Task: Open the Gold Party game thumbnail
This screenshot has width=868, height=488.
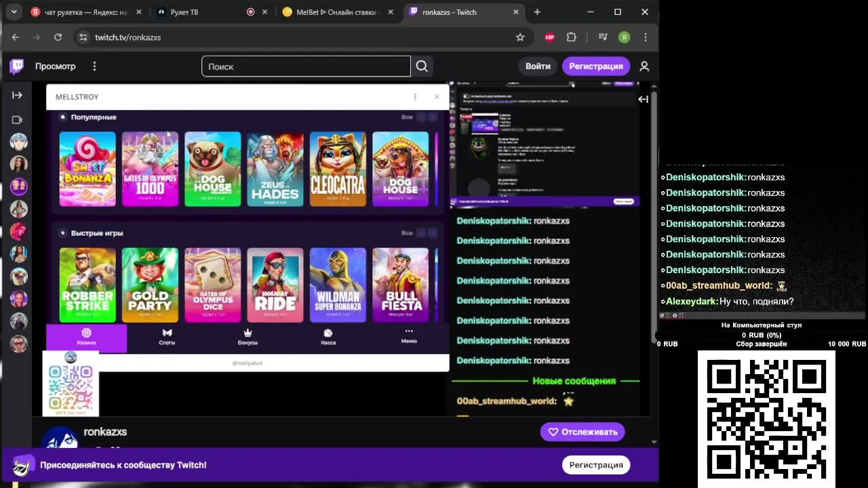Action: (150, 285)
